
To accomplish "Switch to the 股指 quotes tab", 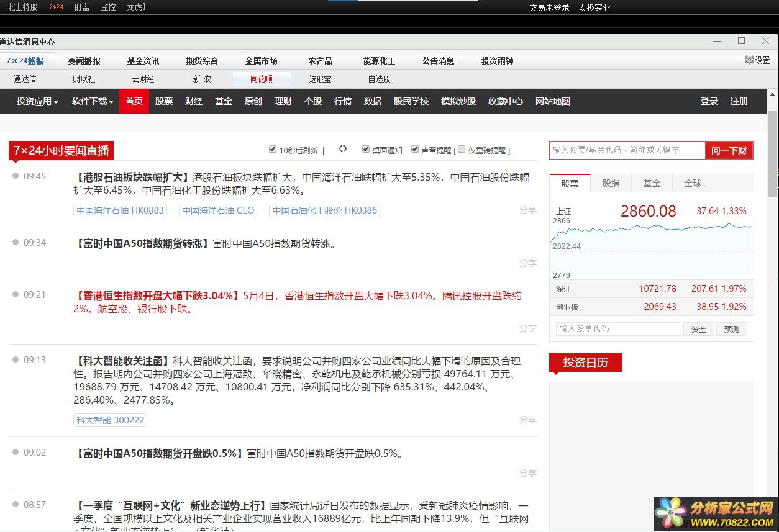I will point(611,183).
